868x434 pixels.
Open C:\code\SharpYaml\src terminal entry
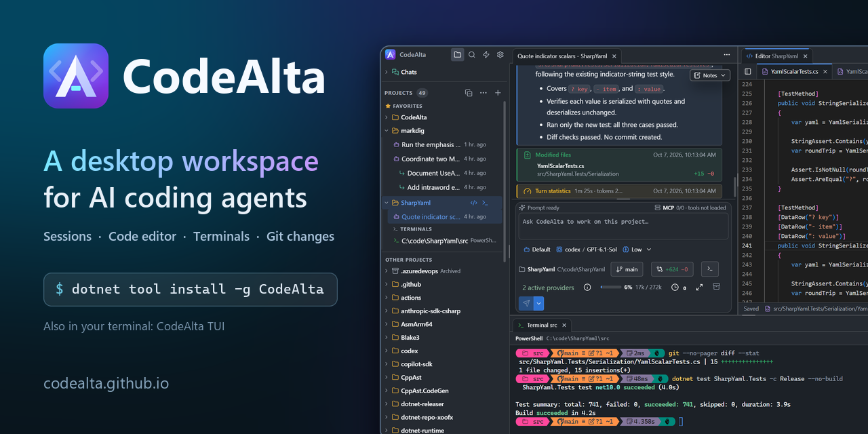[443, 241]
